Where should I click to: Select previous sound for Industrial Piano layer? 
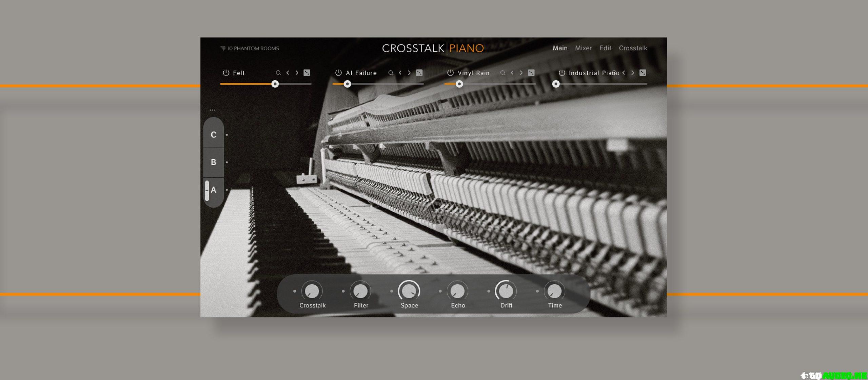click(x=624, y=73)
